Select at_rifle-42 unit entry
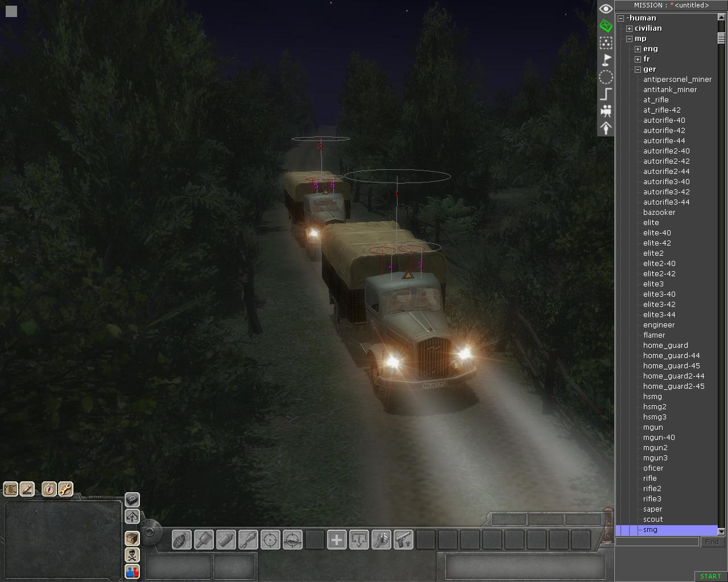The height and width of the screenshot is (582, 728). pos(662,110)
